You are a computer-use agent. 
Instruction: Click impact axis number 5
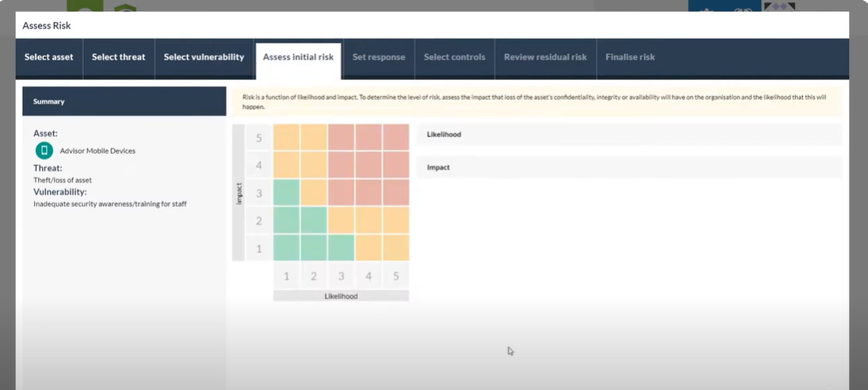click(x=258, y=138)
